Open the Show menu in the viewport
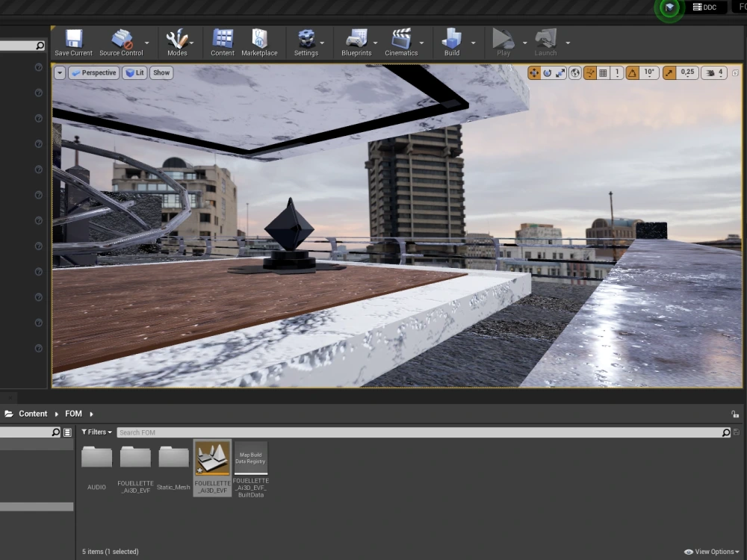 click(x=161, y=72)
